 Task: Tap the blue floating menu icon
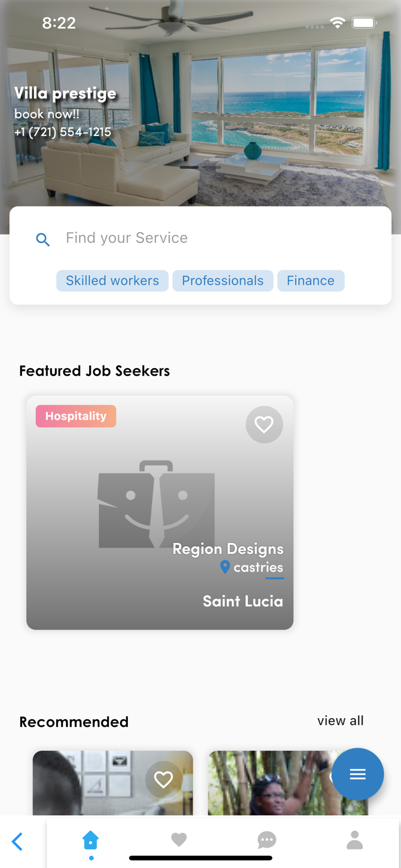point(358,774)
